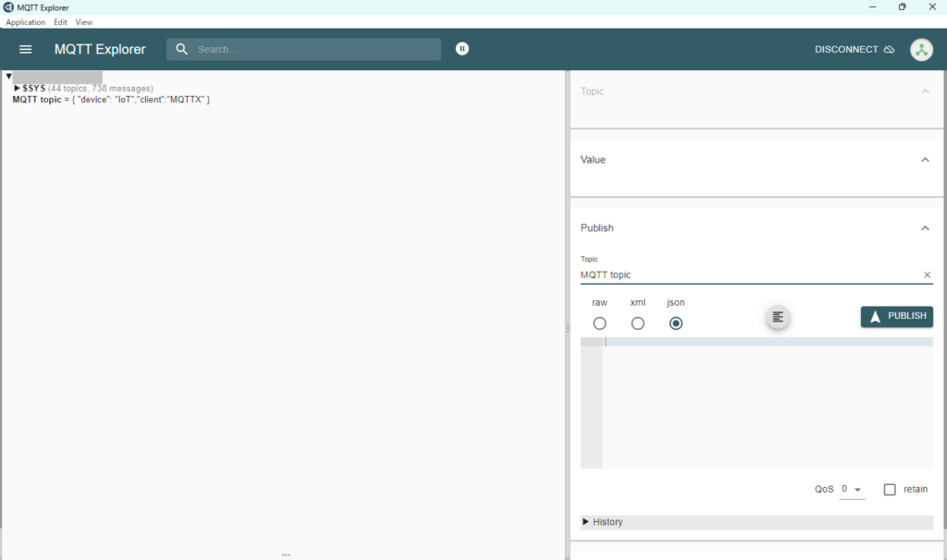Open the Application menu
Image resolution: width=947 pixels, height=560 pixels.
click(26, 22)
